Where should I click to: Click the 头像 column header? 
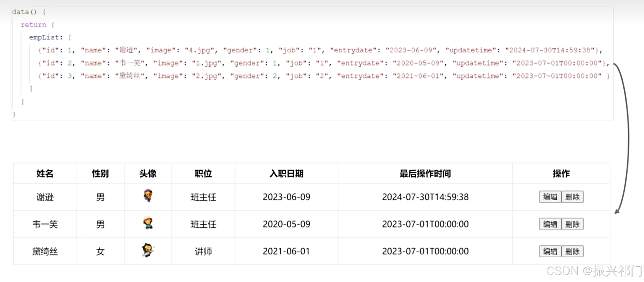[x=148, y=173]
